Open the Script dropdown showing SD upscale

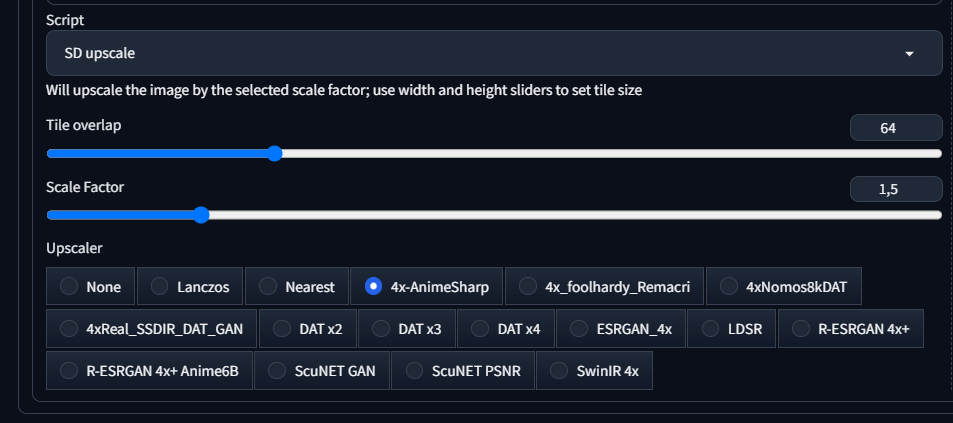494,53
